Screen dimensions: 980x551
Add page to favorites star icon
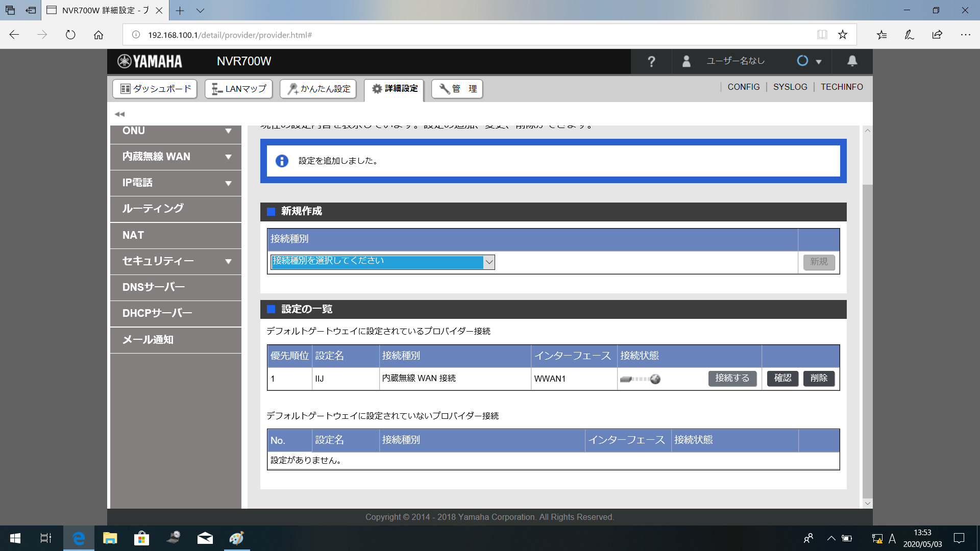tap(843, 35)
